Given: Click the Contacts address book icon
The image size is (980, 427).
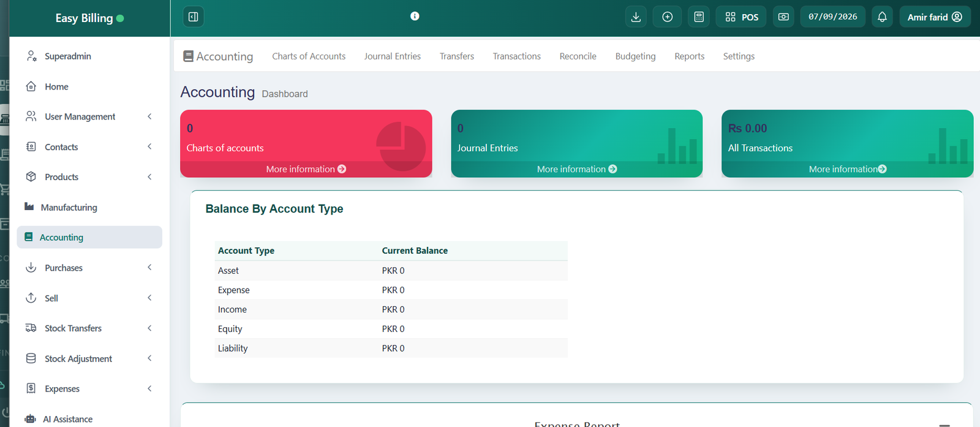Looking at the screenshot, I should coord(31,147).
